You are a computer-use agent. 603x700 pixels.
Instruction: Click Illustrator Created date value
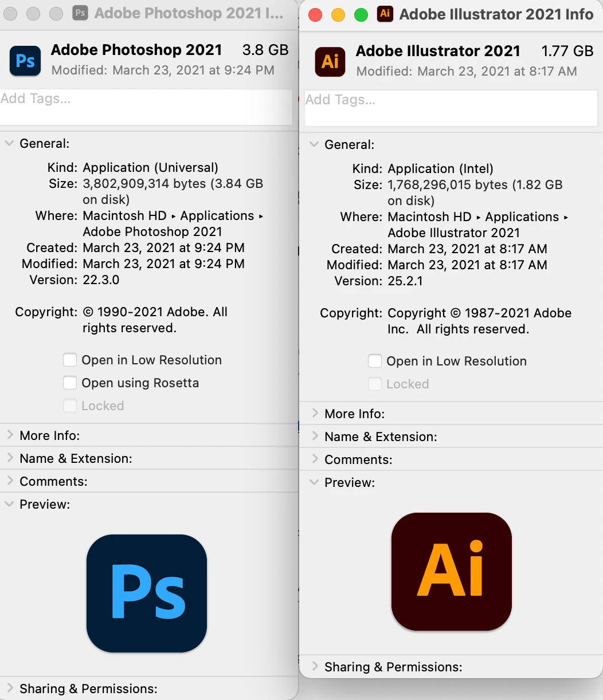468,249
